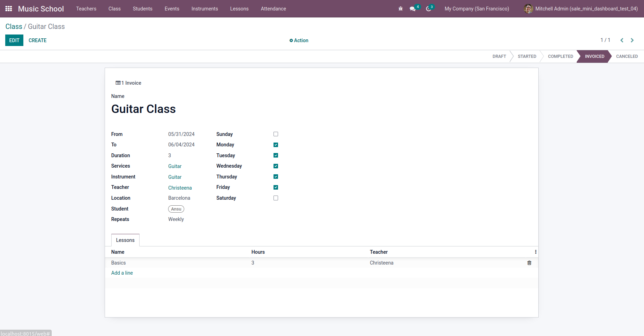Open the conversations messages icon
The height and width of the screenshot is (336, 644).
pos(413,9)
